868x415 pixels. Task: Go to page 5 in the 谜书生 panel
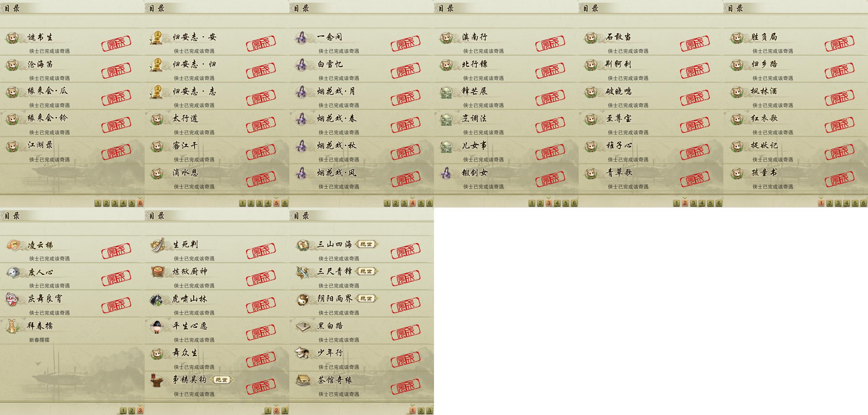(132, 203)
